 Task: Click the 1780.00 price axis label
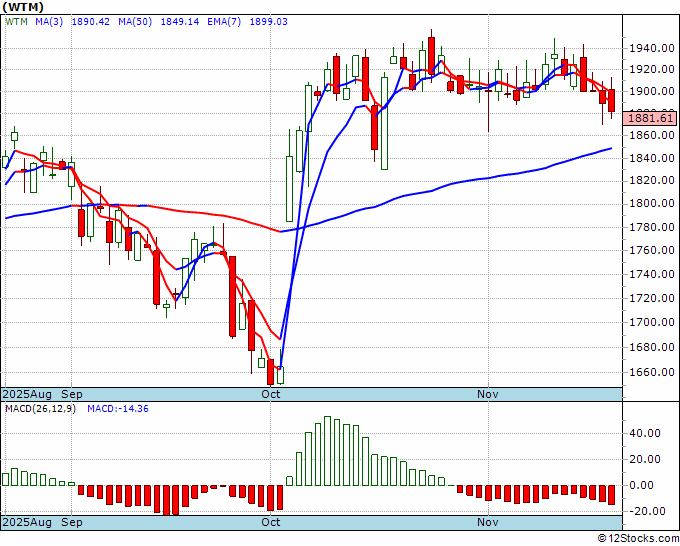tap(651, 227)
